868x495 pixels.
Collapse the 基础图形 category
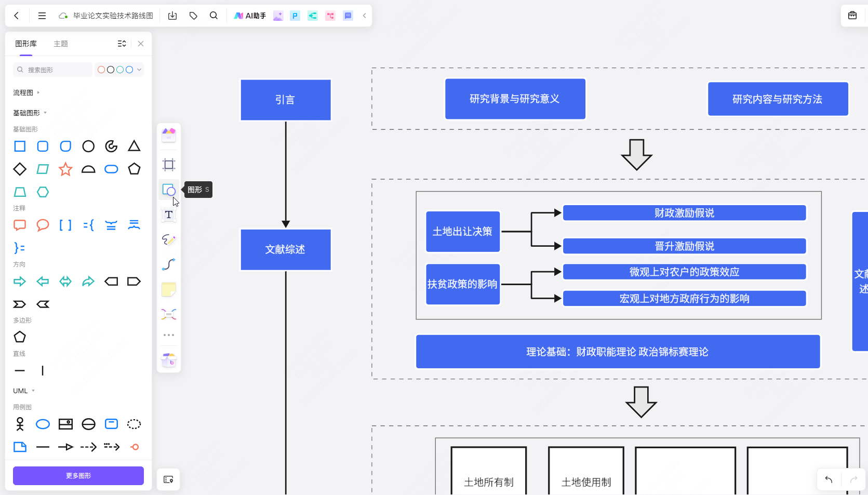click(x=30, y=113)
